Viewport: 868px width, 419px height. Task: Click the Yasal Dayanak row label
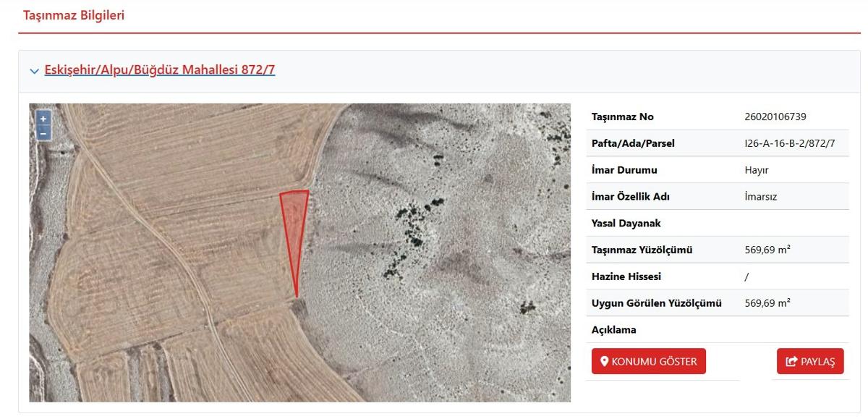[x=626, y=223]
